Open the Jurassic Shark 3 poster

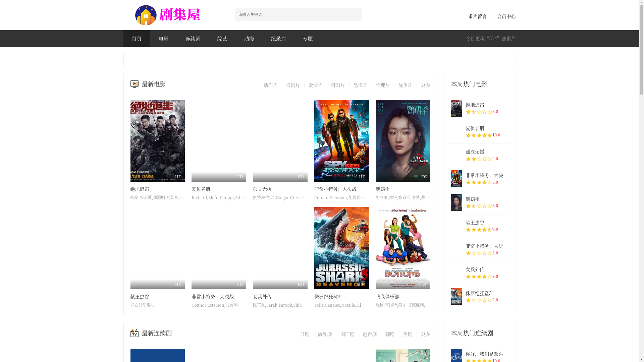(341, 248)
